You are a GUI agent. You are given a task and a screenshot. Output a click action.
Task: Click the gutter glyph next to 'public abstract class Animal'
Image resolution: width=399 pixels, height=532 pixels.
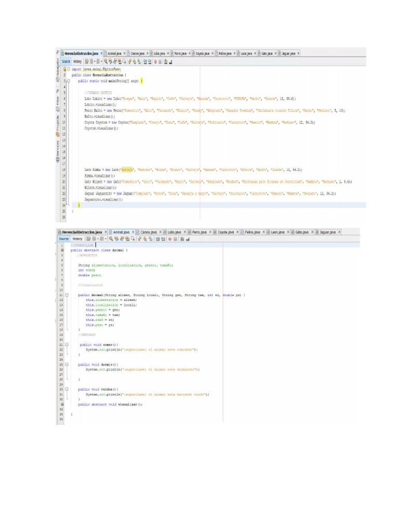tap(62, 250)
